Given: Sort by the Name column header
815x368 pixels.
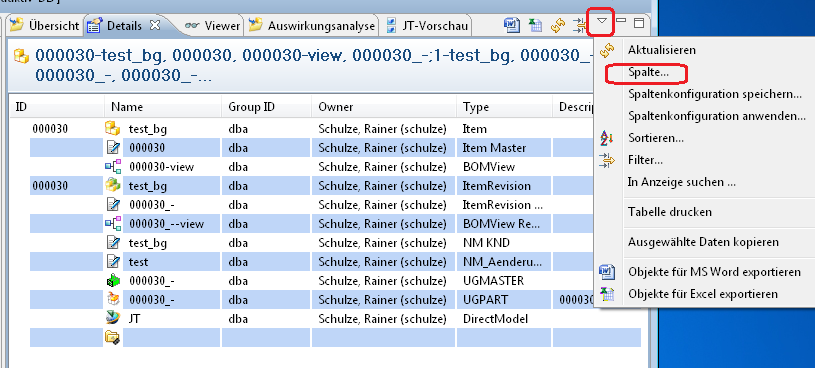Looking at the screenshot, I should pos(163,107).
